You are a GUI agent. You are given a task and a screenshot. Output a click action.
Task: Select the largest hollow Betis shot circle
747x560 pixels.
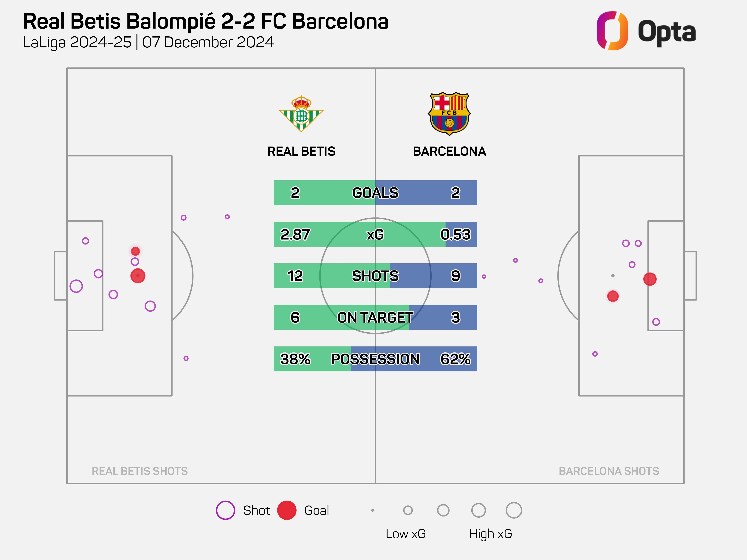(76, 286)
